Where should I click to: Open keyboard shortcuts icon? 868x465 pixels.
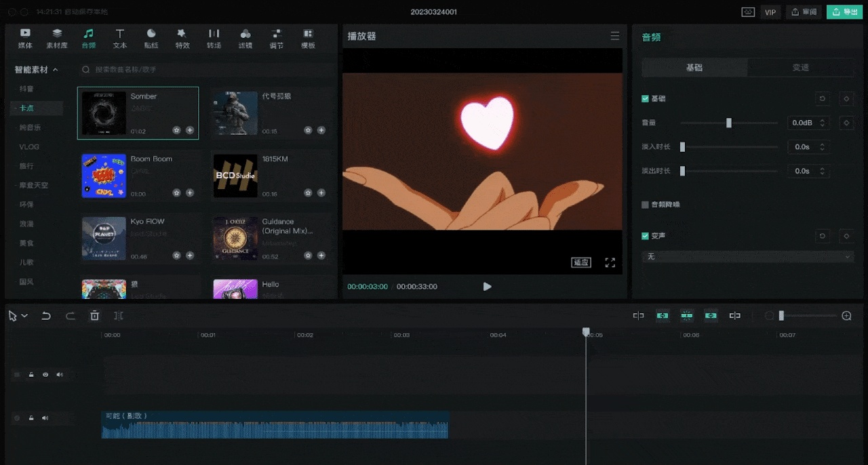tap(748, 12)
